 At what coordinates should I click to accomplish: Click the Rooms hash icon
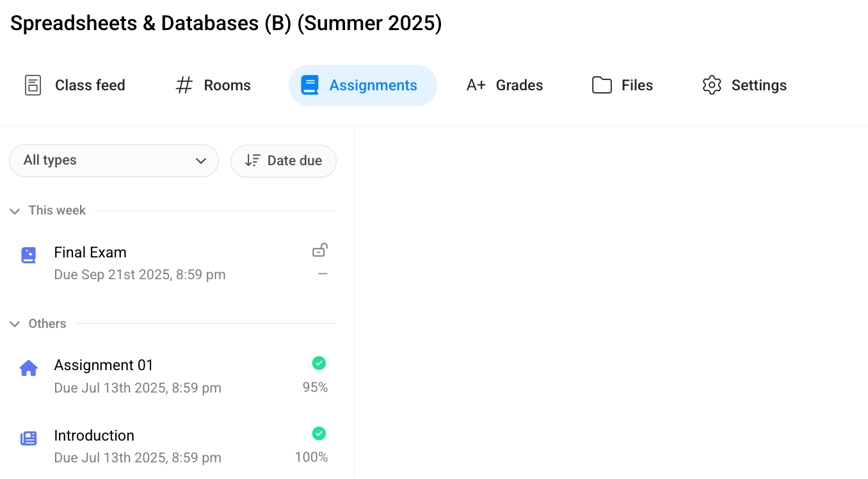click(x=184, y=85)
